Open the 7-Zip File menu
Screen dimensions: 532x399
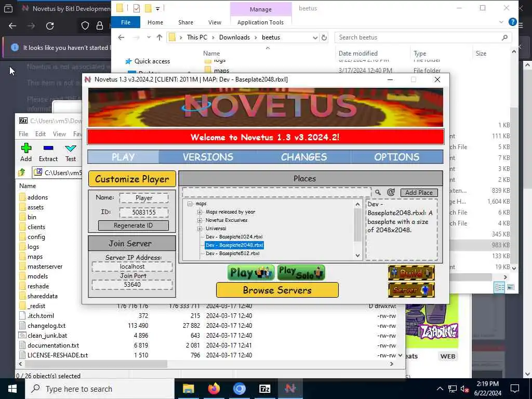tap(23, 134)
